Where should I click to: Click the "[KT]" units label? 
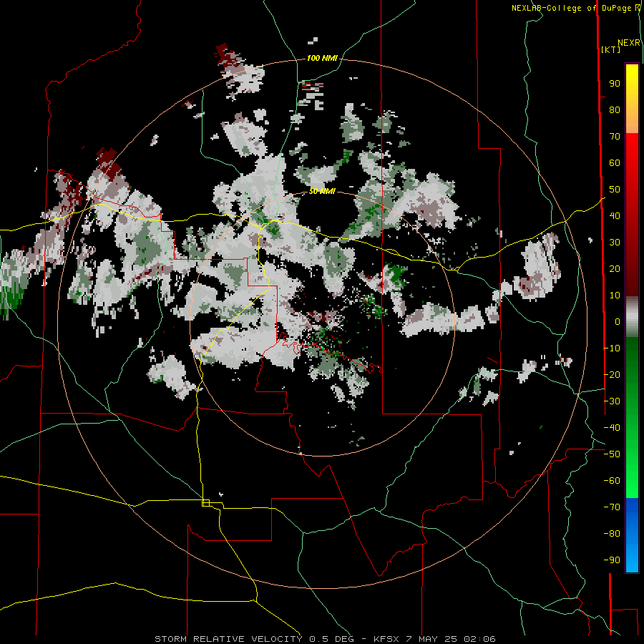(x=610, y=49)
